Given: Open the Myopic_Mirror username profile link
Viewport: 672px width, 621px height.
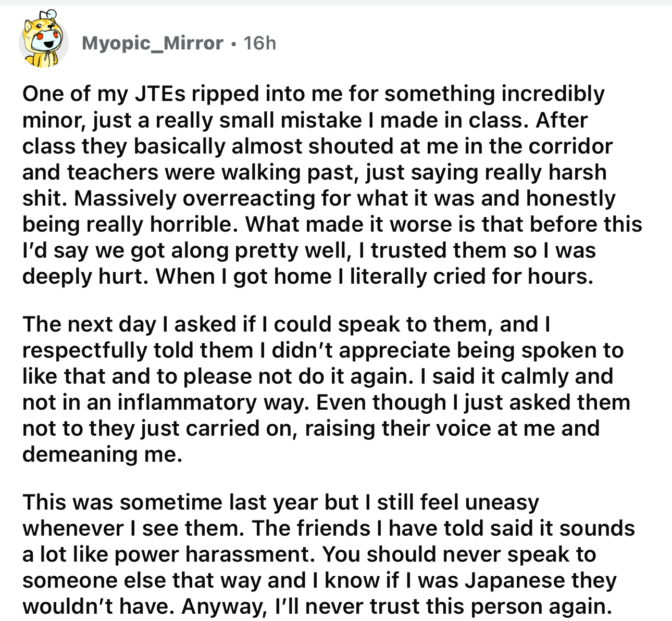Looking at the screenshot, I should [153, 43].
